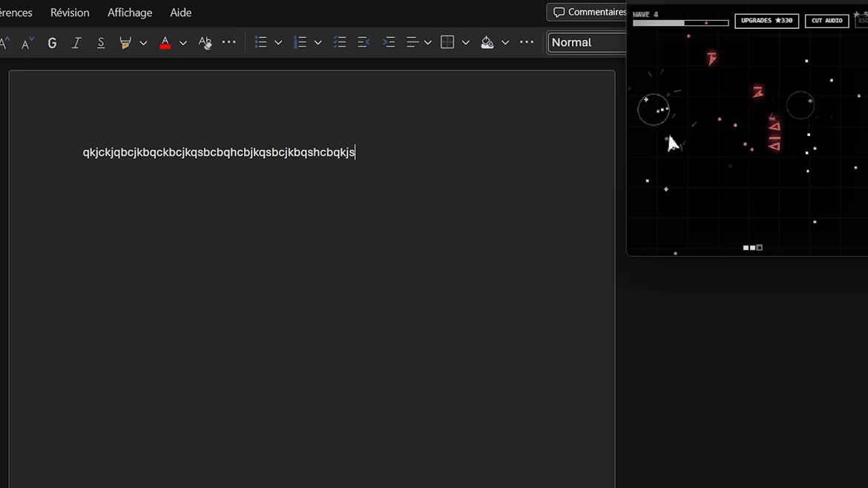Image resolution: width=868 pixels, height=488 pixels.
Task: Open the Aide tab
Action: click(180, 13)
